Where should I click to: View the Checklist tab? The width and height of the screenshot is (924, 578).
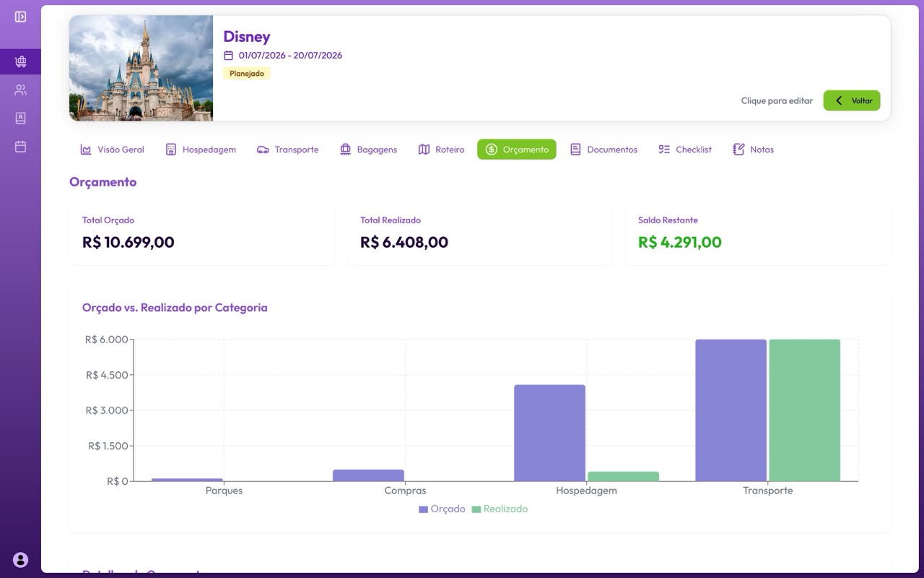point(684,150)
